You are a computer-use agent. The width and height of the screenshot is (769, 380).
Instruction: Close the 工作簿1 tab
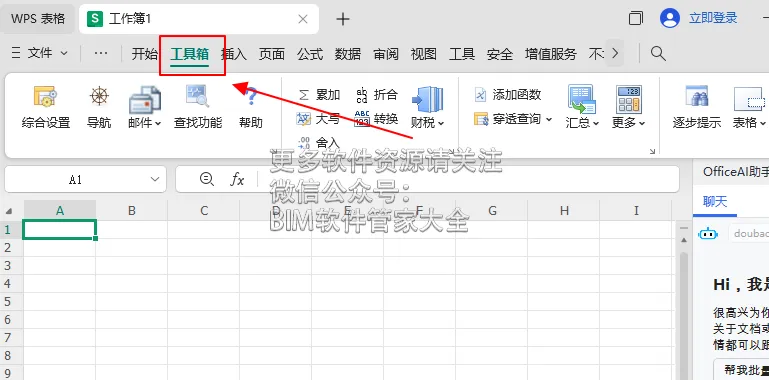pyautogui.click(x=303, y=19)
